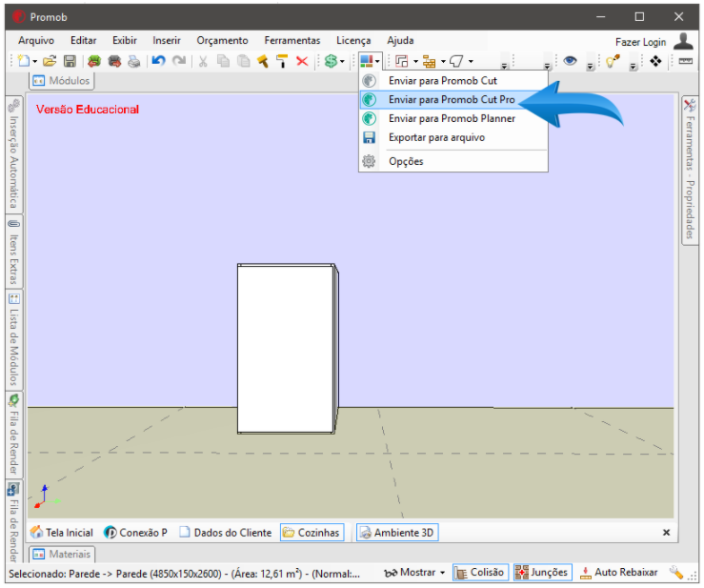Open the Exibir menu
This screenshot has height=588, width=704.
pyautogui.click(x=125, y=40)
